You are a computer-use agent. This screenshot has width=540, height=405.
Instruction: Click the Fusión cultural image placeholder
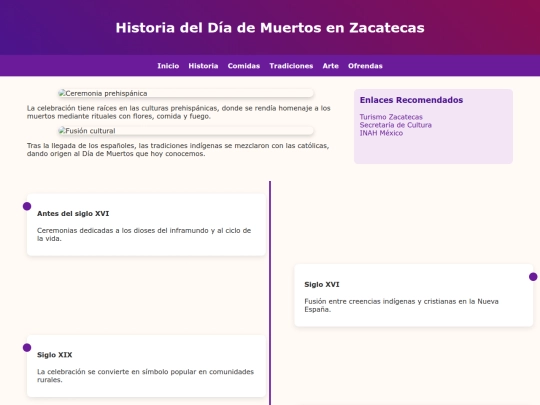pos(186,131)
